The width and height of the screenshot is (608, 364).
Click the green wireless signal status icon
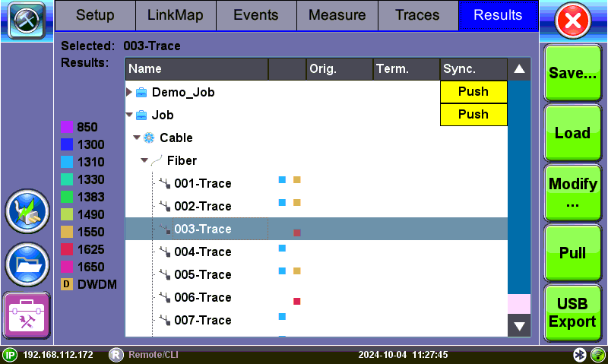(597, 355)
